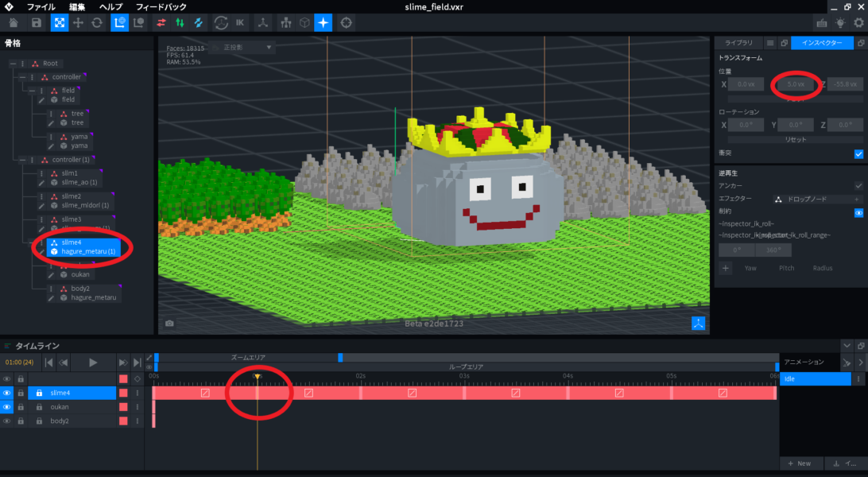
Task: Toggle the all-tracks visibility eye in timeline header
Action: coord(6,379)
